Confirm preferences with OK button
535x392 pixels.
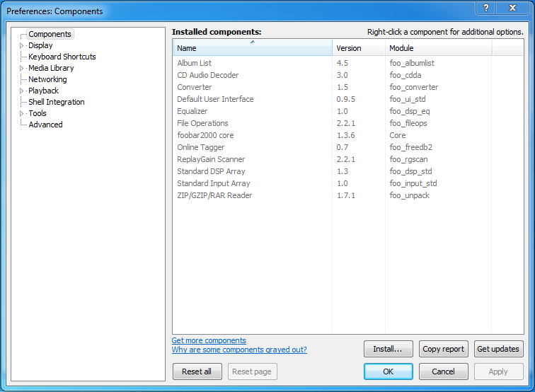[x=389, y=371]
